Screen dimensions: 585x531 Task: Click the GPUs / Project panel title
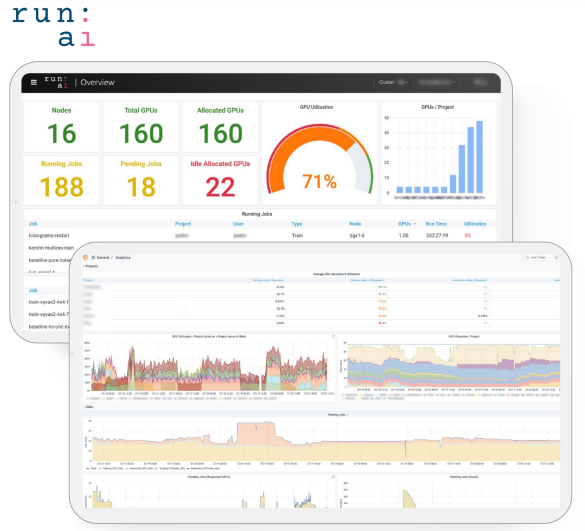[438, 107]
